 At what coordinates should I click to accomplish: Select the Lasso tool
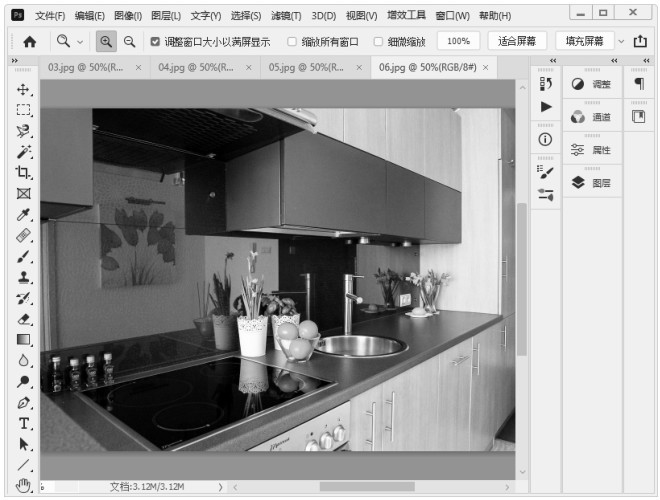[23, 131]
